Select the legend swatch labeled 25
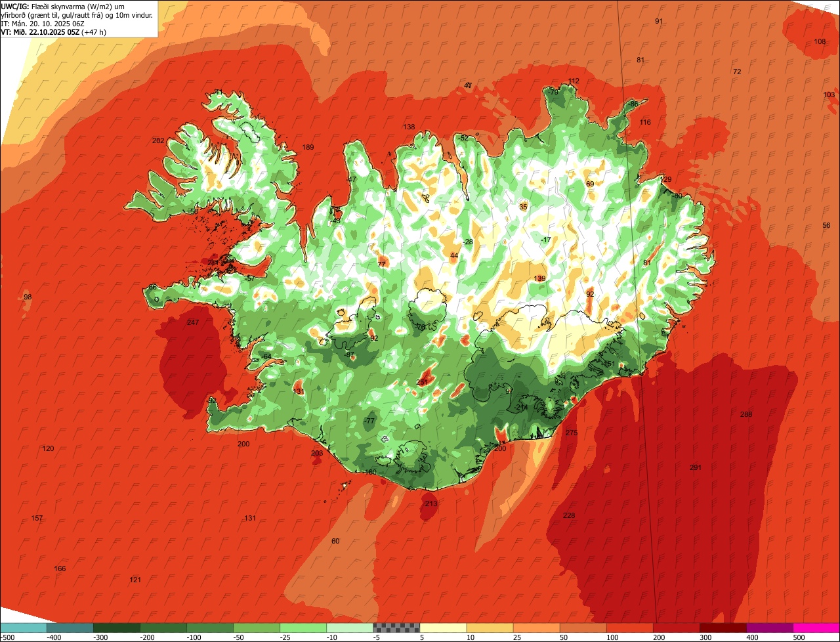This screenshot has height=642, width=840. point(536,628)
